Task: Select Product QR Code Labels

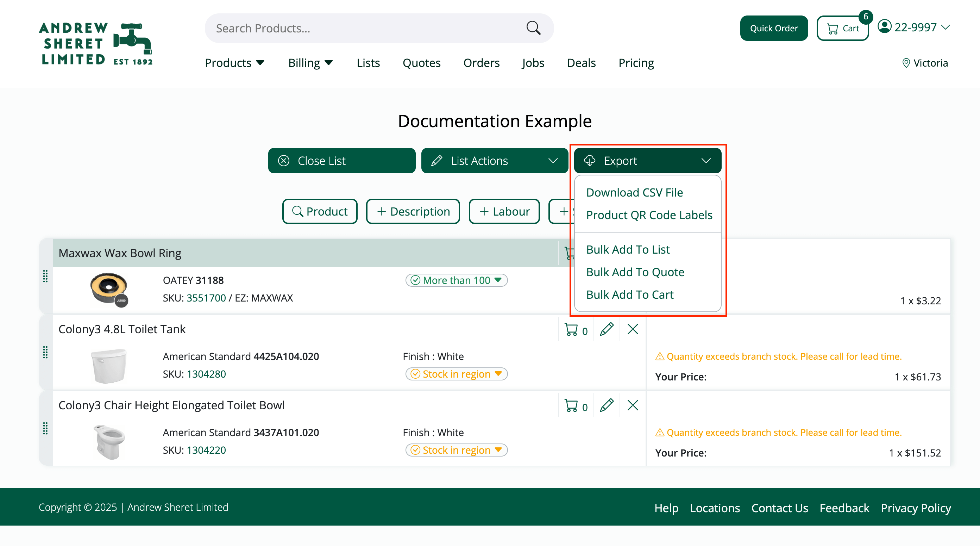Action: pyautogui.click(x=649, y=215)
